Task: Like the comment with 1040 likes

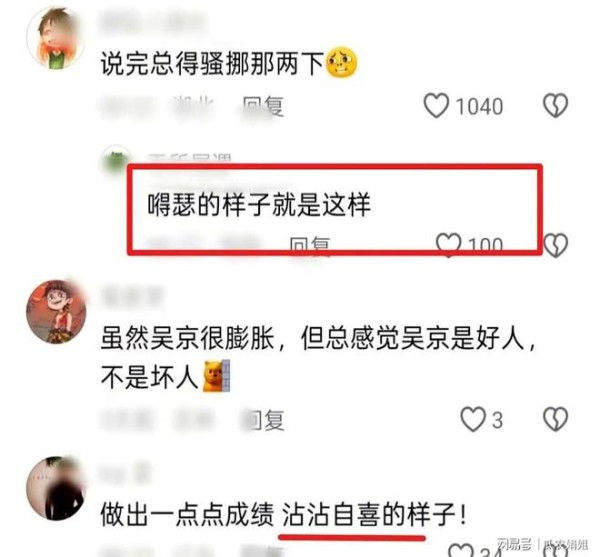Action: tap(436, 105)
